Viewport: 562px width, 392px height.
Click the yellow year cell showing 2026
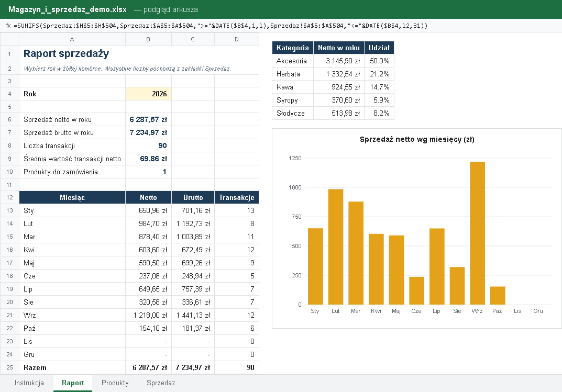tap(148, 94)
